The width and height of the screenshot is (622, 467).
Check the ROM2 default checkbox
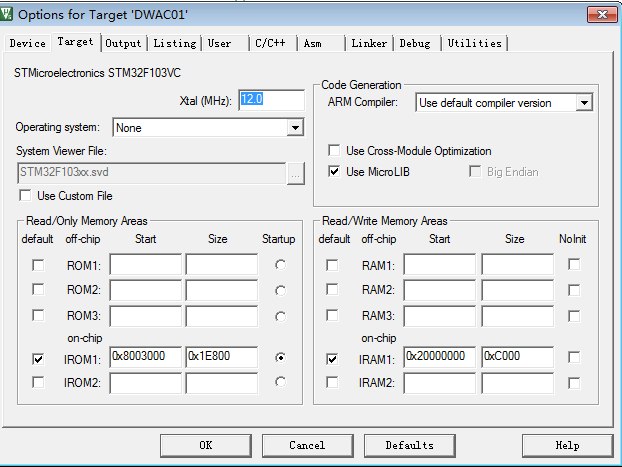(38, 289)
